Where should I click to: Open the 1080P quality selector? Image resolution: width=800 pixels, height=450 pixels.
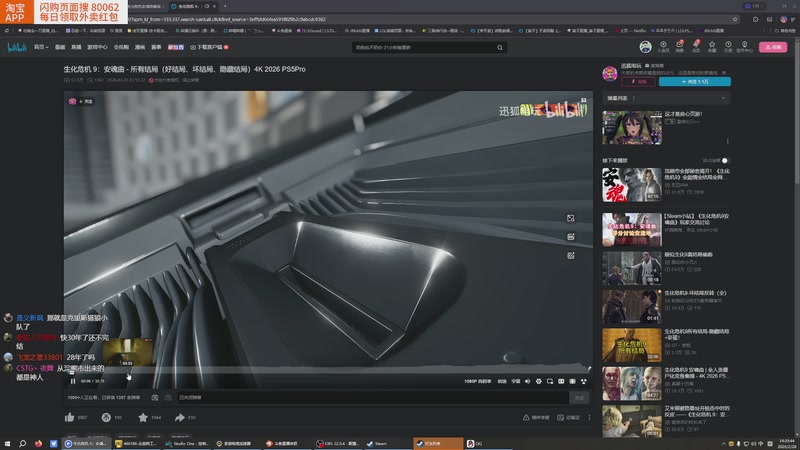(477, 381)
